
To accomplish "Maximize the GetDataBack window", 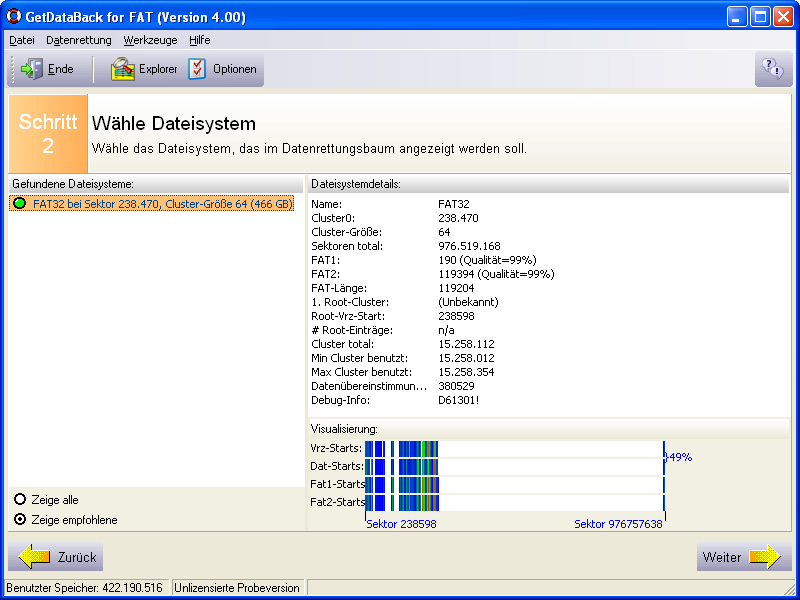I will [x=760, y=17].
